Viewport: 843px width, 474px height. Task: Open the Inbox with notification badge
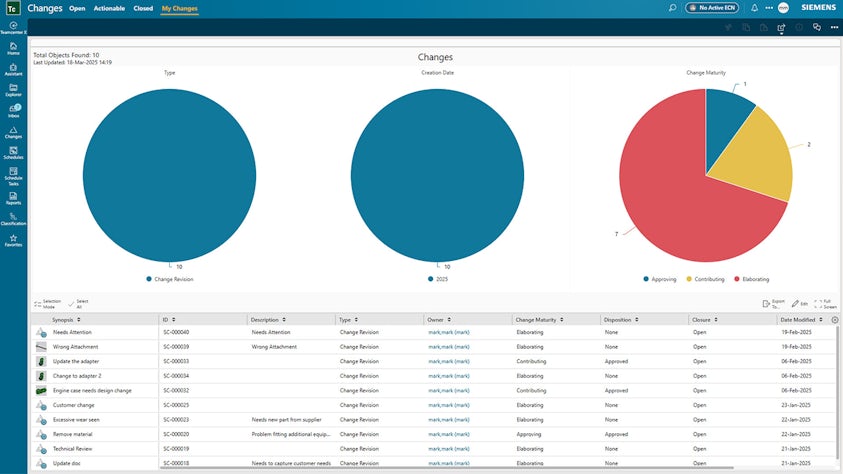13,112
